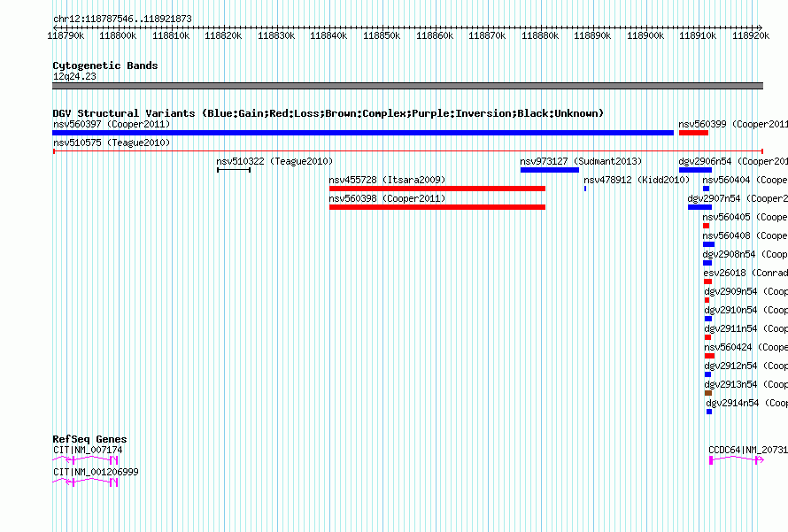Pick the 118850k position on the ruler
Screen dimensions: 788x532
tap(382, 35)
